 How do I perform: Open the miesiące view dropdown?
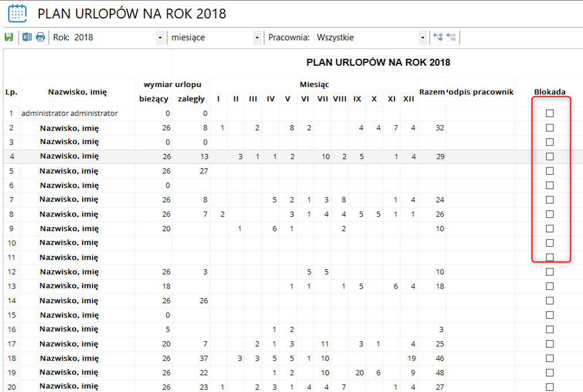coord(257,37)
